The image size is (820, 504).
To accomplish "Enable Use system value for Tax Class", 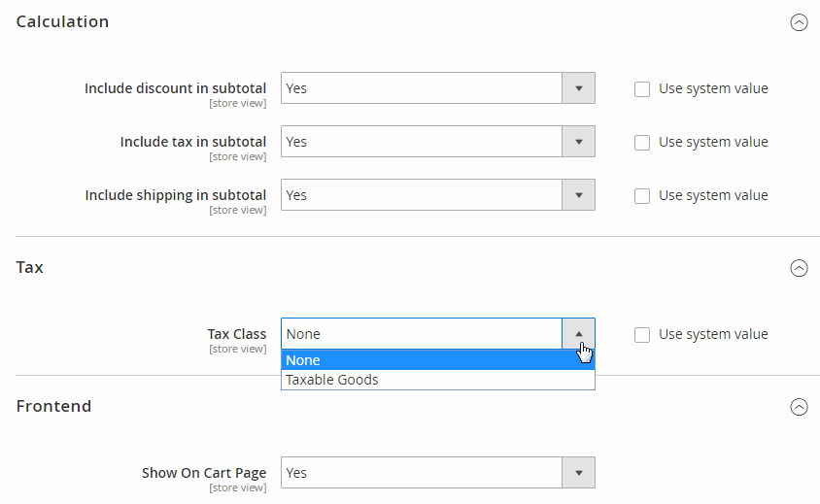I will (642, 334).
